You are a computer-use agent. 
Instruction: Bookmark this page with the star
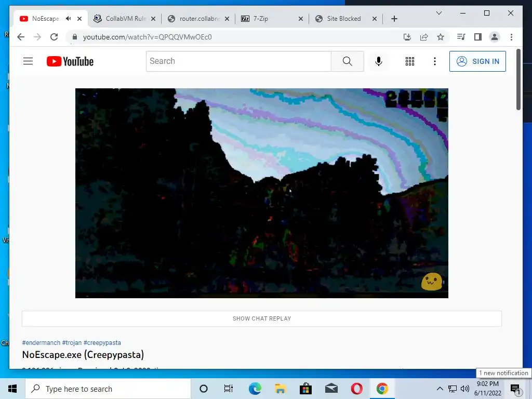click(x=441, y=37)
